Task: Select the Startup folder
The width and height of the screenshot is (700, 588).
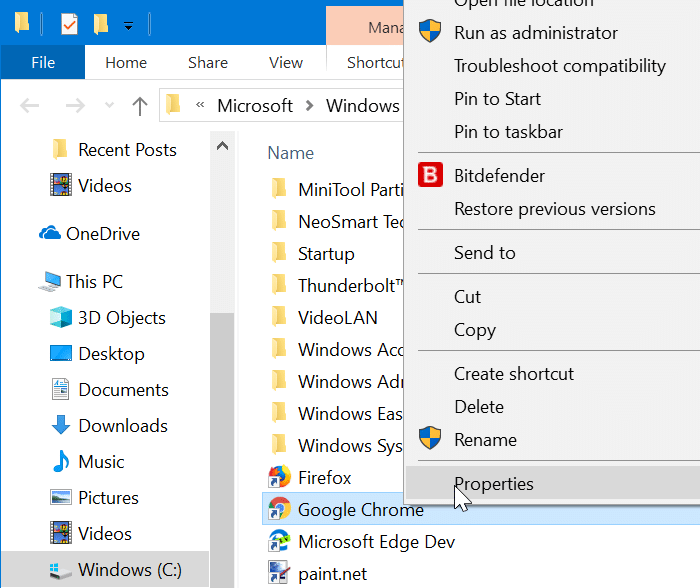Action: pyautogui.click(x=312, y=254)
